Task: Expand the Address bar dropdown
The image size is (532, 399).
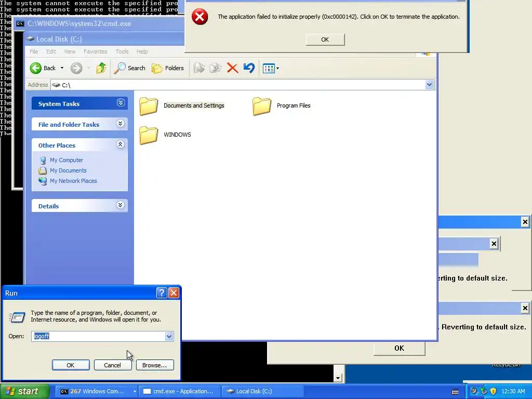Action: click(429, 85)
